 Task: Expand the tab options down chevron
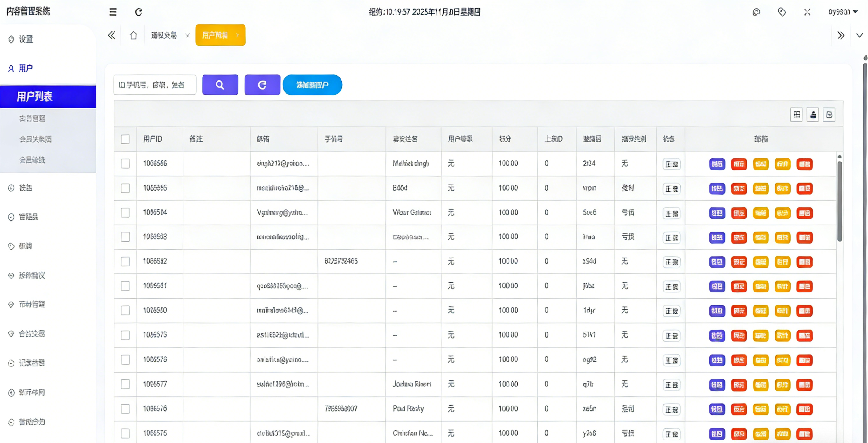tap(859, 35)
